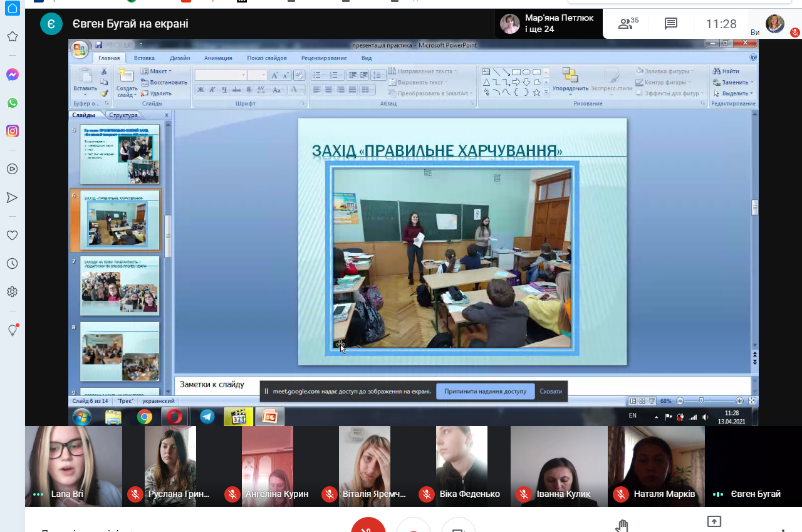Open sidebar settings gear
Screen dimensions: 802x532
(12, 292)
